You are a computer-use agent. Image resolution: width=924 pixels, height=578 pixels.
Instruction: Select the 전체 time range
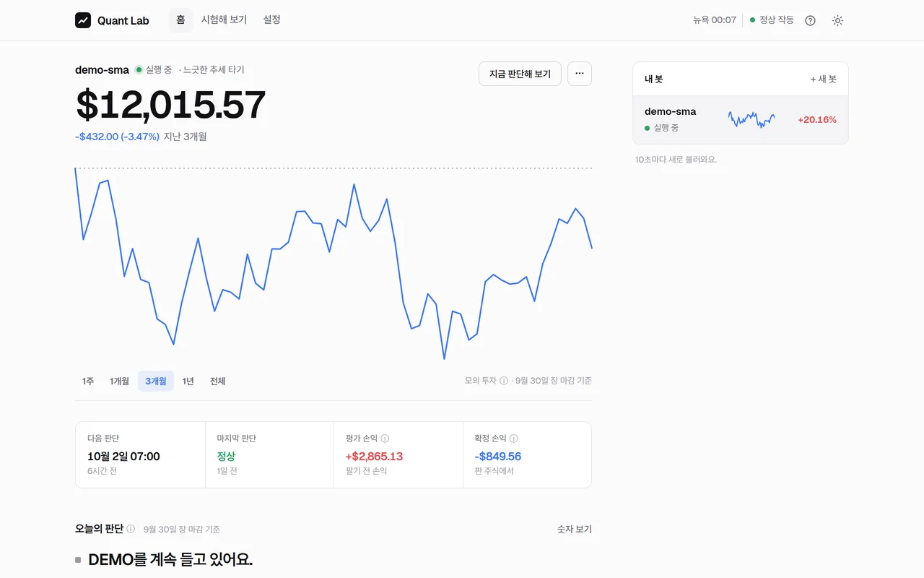point(217,381)
